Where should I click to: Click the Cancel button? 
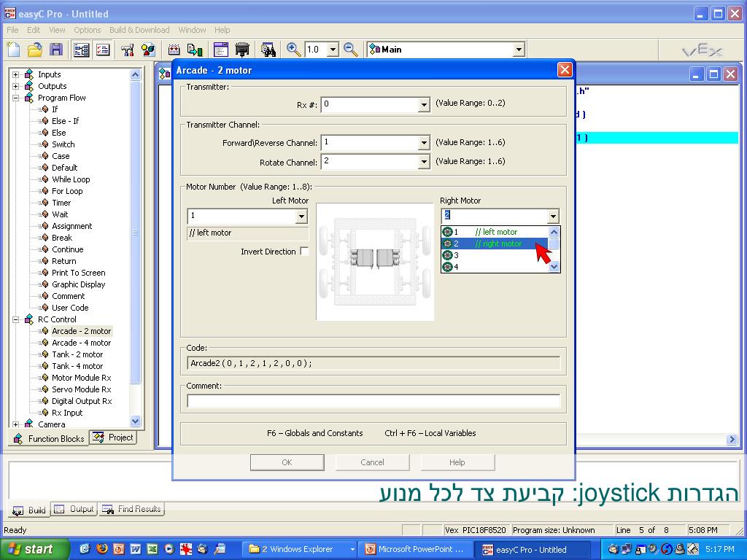pos(372,462)
